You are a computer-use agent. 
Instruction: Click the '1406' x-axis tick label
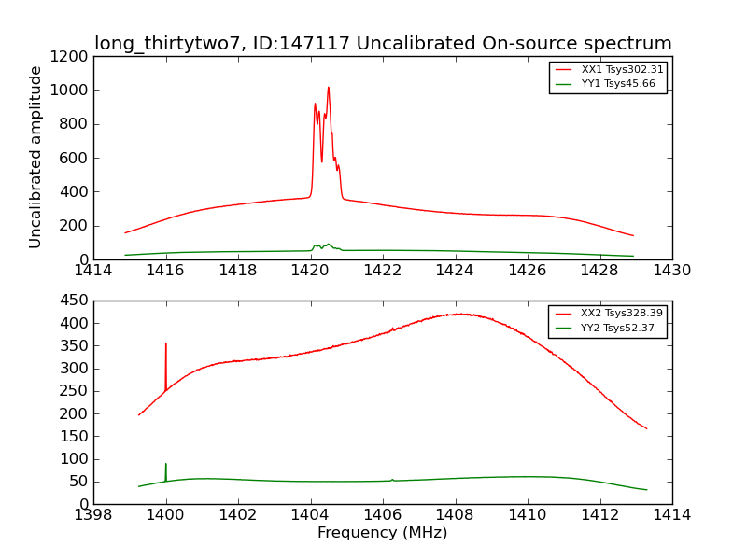point(383,515)
